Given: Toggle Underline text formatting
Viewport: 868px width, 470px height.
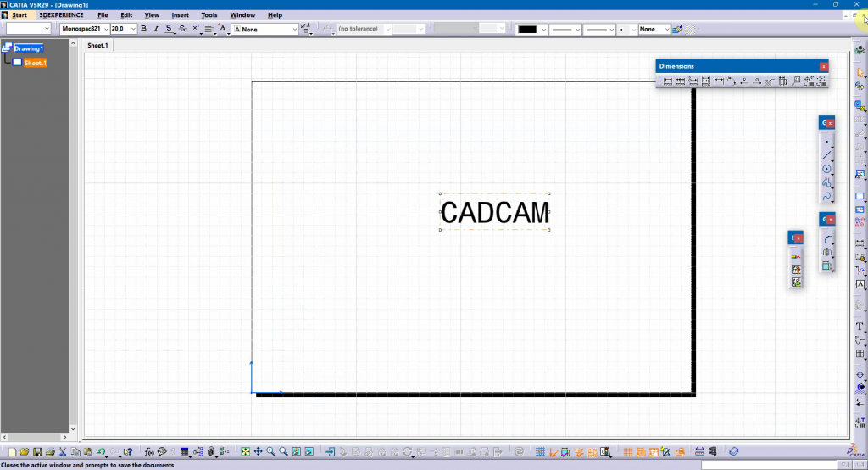Looking at the screenshot, I should tap(169, 29).
